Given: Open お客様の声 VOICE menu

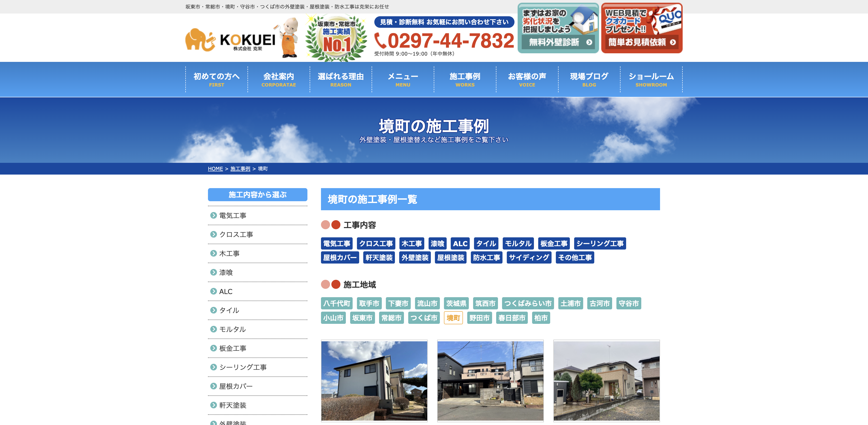Looking at the screenshot, I should 527,79.
